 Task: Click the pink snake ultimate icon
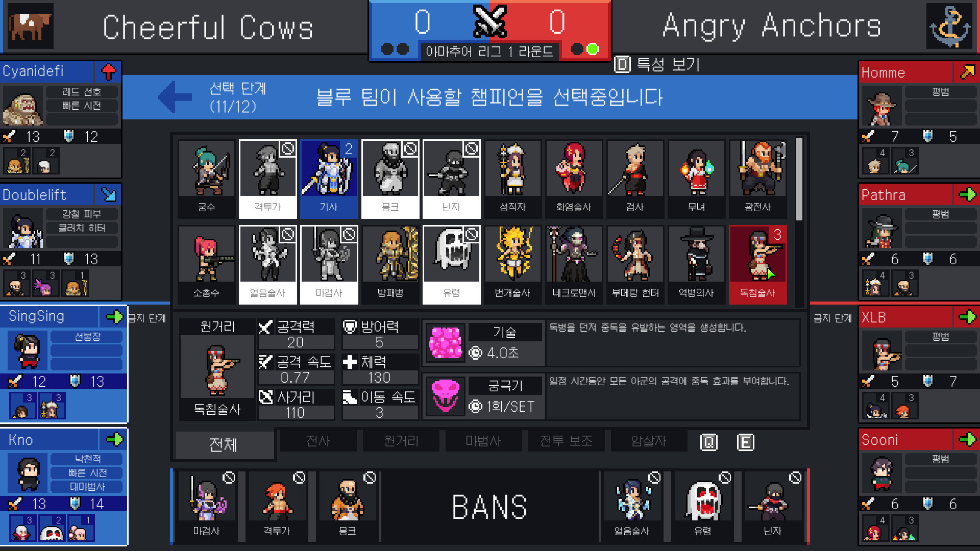pyautogui.click(x=445, y=396)
